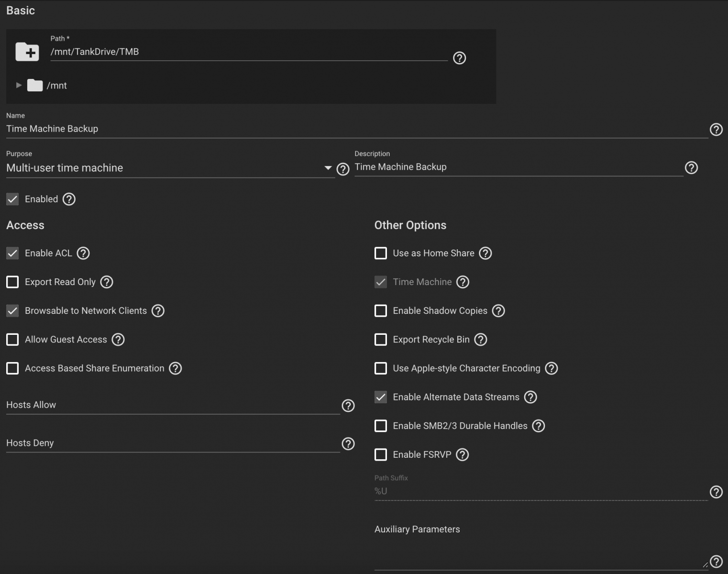This screenshot has width=728, height=574.
Task: Show help for Hosts Allow
Action: [348, 406]
